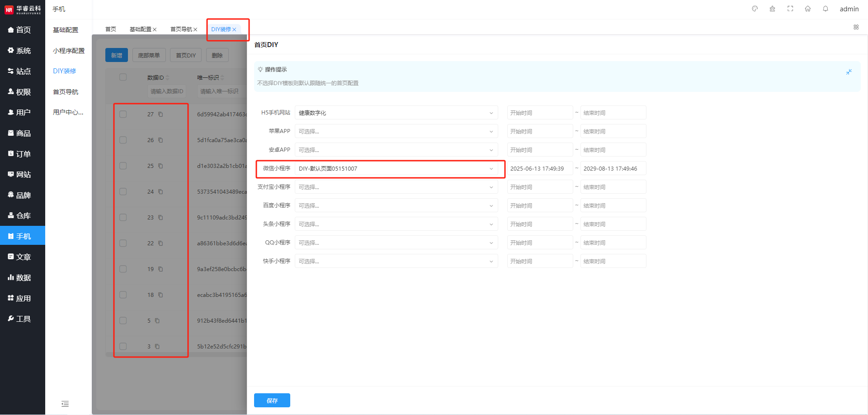Viewport: 868px width, 415px height.
Task: Toggle the select-all header checkbox
Action: (x=123, y=77)
